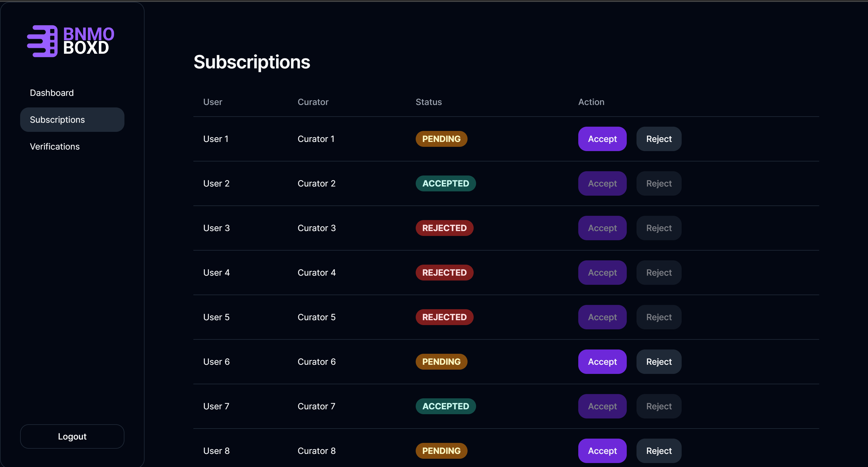Reject User 8's pending subscription
This screenshot has width=868, height=467.
(658, 451)
